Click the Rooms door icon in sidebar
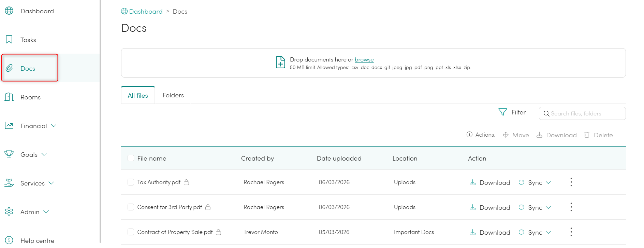The height and width of the screenshot is (248, 644). coord(9,97)
